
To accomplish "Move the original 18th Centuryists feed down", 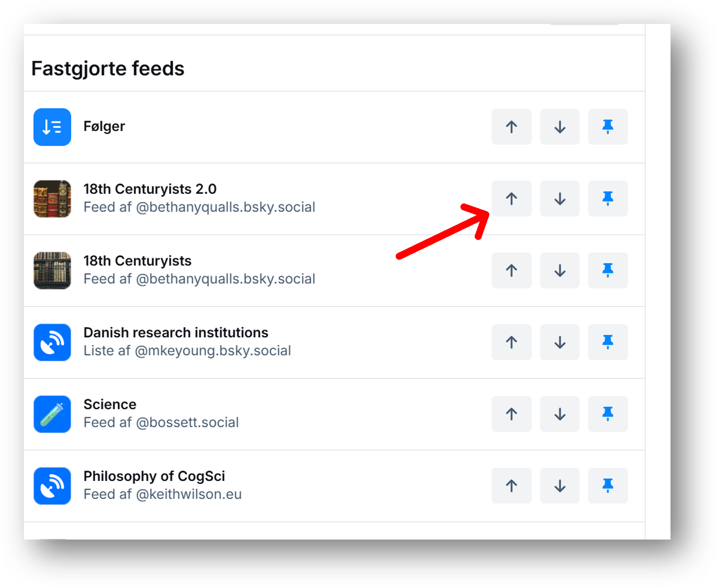I will point(560,271).
